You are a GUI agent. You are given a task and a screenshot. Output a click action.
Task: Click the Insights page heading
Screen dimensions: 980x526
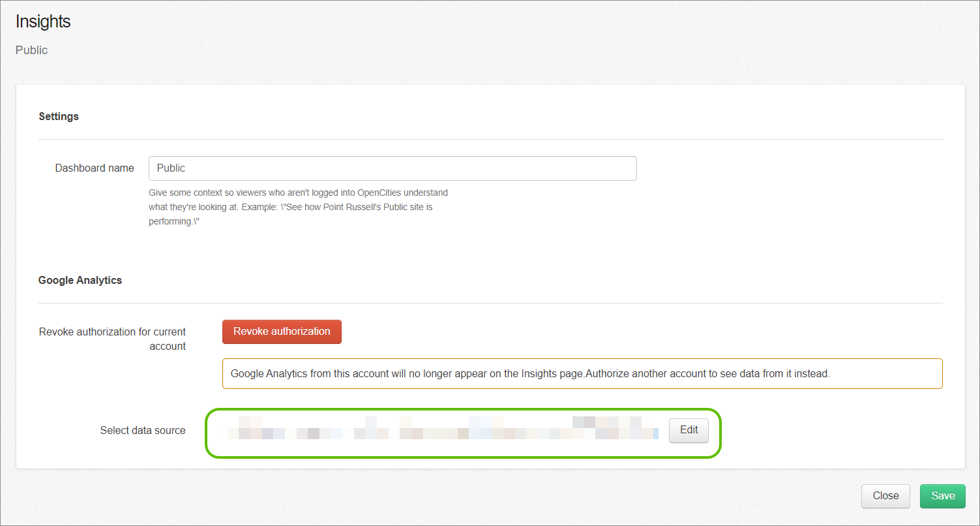coord(43,22)
